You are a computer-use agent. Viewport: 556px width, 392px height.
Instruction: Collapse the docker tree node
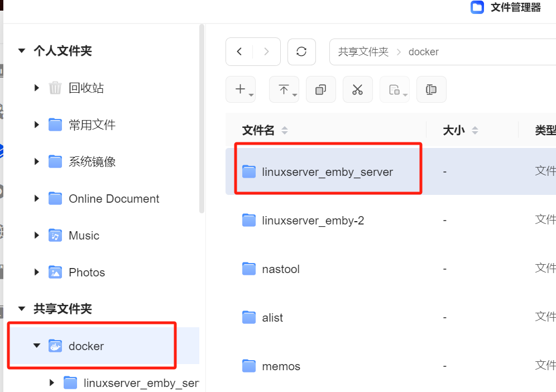coord(36,346)
